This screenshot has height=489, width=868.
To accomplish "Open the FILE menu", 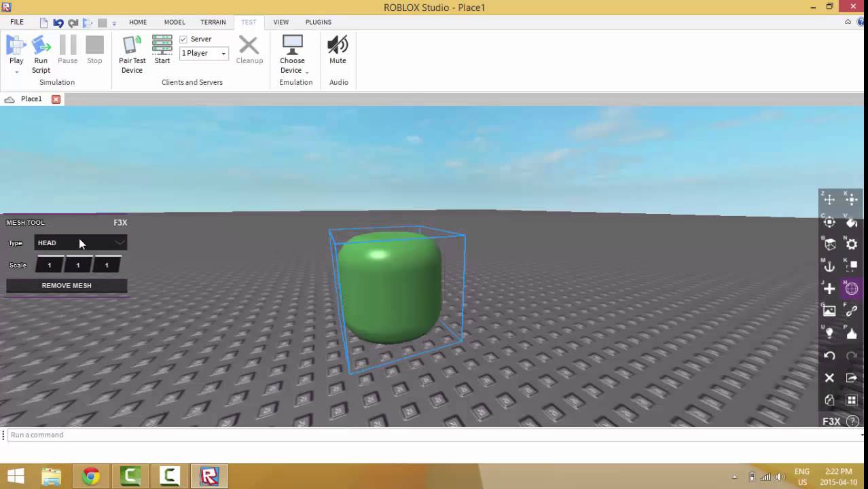I will (17, 22).
